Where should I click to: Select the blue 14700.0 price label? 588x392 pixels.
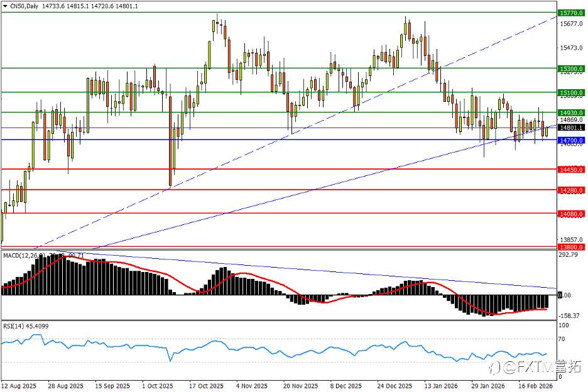click(x=572, y=140)
